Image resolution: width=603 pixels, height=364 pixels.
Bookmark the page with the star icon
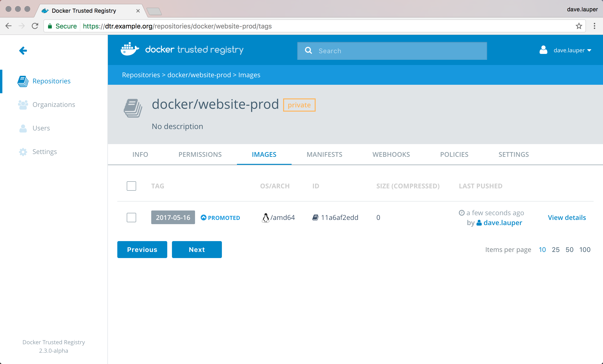click(x=579, y=26)
